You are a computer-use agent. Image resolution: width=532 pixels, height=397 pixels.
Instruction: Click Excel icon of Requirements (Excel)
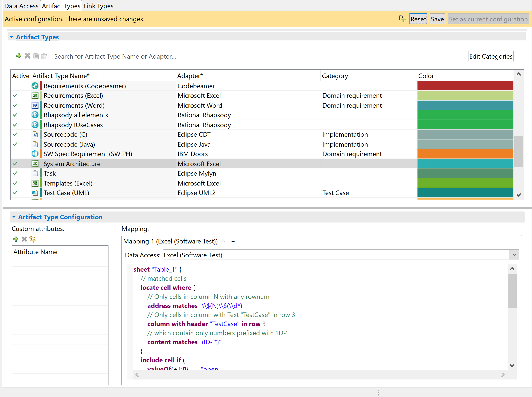pyautogui.click(x=35, y=95)
